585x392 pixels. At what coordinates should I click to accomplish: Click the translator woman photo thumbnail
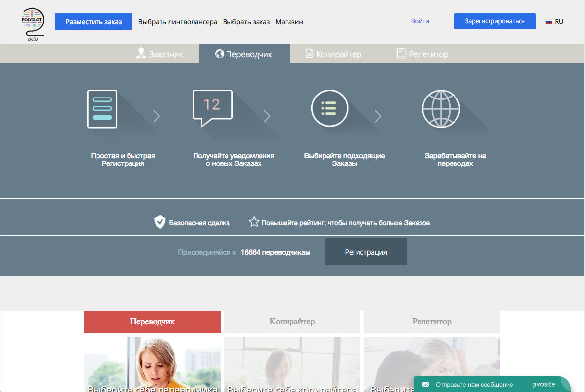(152, 364)
